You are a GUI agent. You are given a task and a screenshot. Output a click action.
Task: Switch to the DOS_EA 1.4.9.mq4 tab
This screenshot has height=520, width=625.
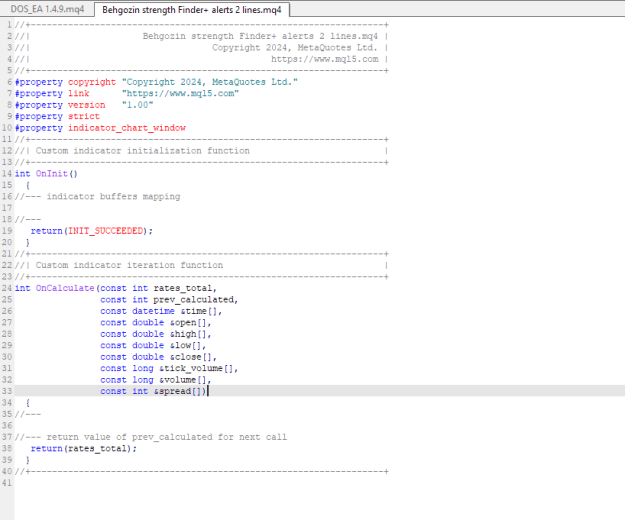coord(47,9)
